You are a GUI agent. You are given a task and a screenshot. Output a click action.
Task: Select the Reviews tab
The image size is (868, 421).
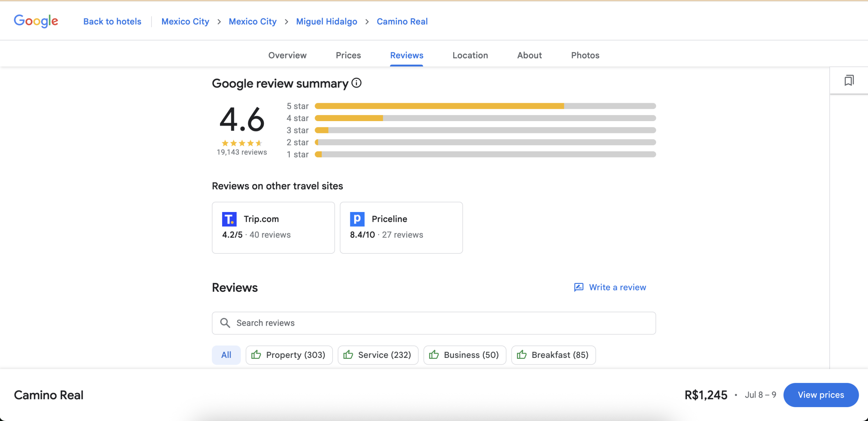pyautogui.click(x=407, y=55)
